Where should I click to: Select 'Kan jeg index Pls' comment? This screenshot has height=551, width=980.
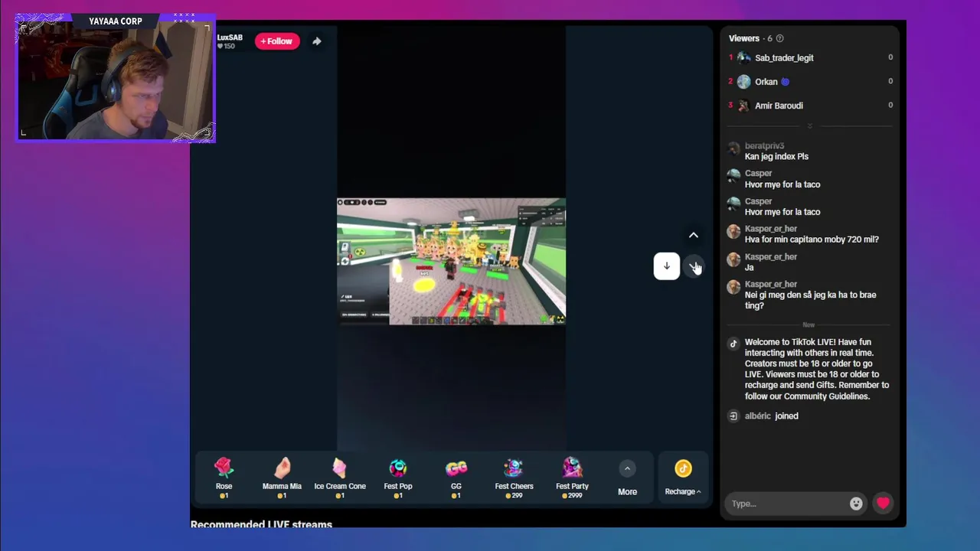pos(776,156)
